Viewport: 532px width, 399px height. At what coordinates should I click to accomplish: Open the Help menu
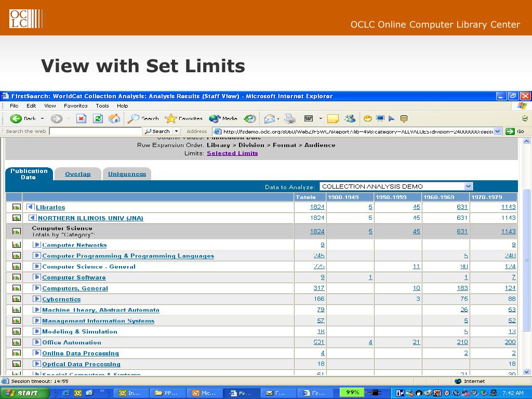point(123,106)
